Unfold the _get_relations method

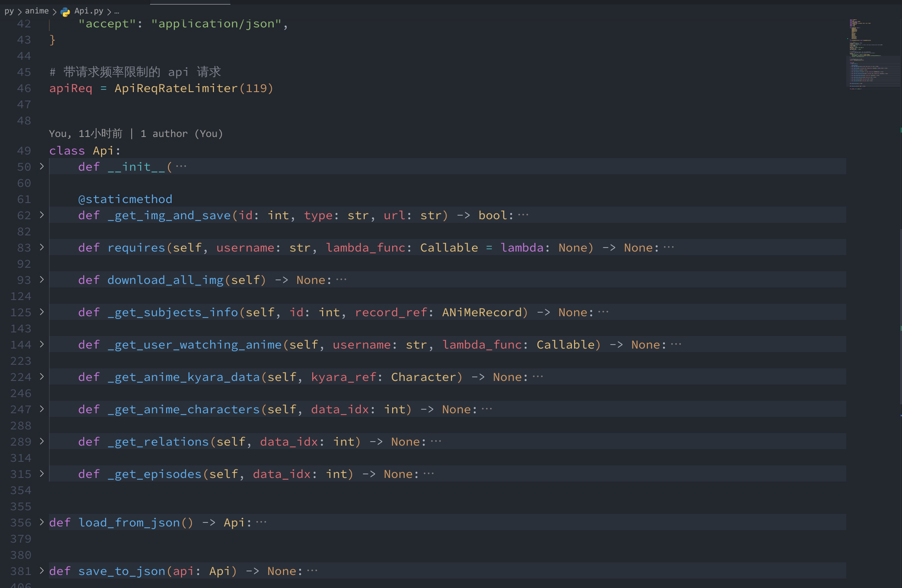[42, 442]
